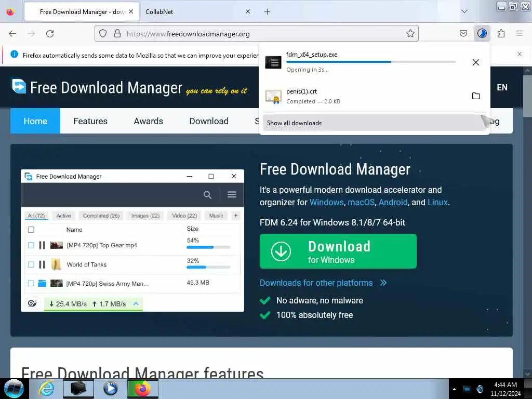Expand the speed panel up-chevron
The image size is (532, 399).
[136, 303]
